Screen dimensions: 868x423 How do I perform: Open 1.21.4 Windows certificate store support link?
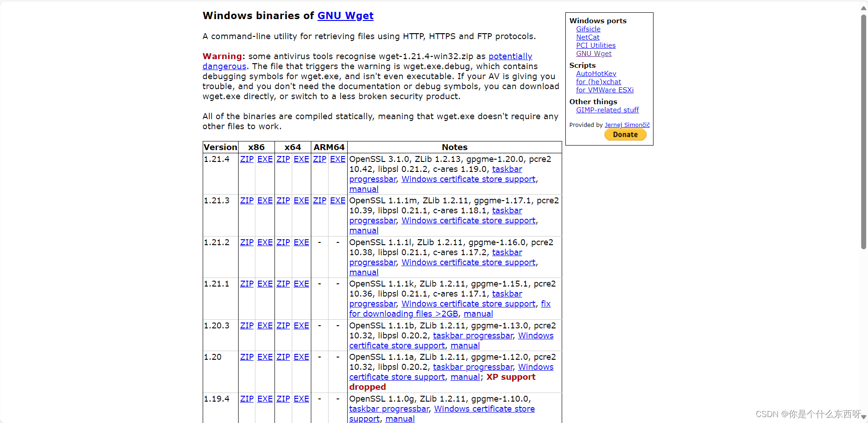pyautogui.click(x=469, y=179)
